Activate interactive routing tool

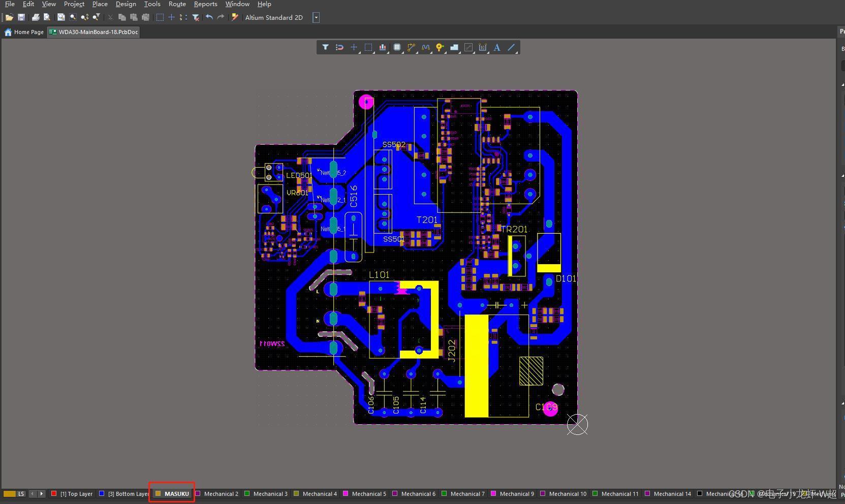click(x=411, y=47)
